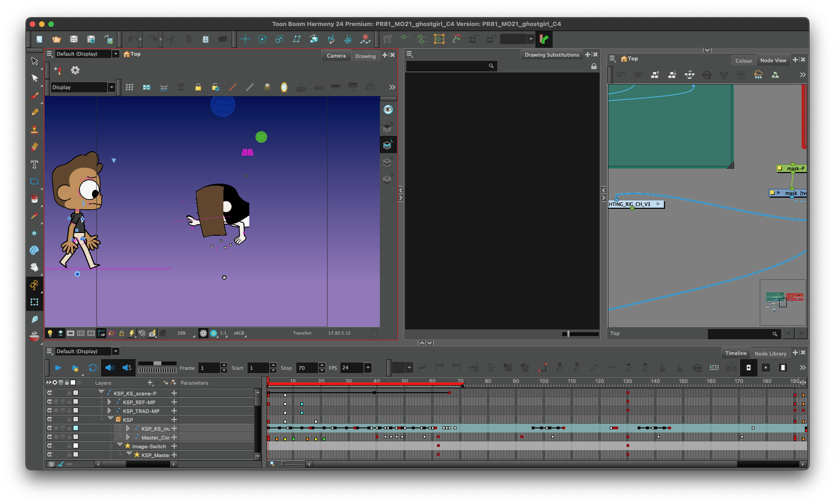Select the Transform tool in left toolbar
This screenshot has width=835, height=504.
point(34,302)
